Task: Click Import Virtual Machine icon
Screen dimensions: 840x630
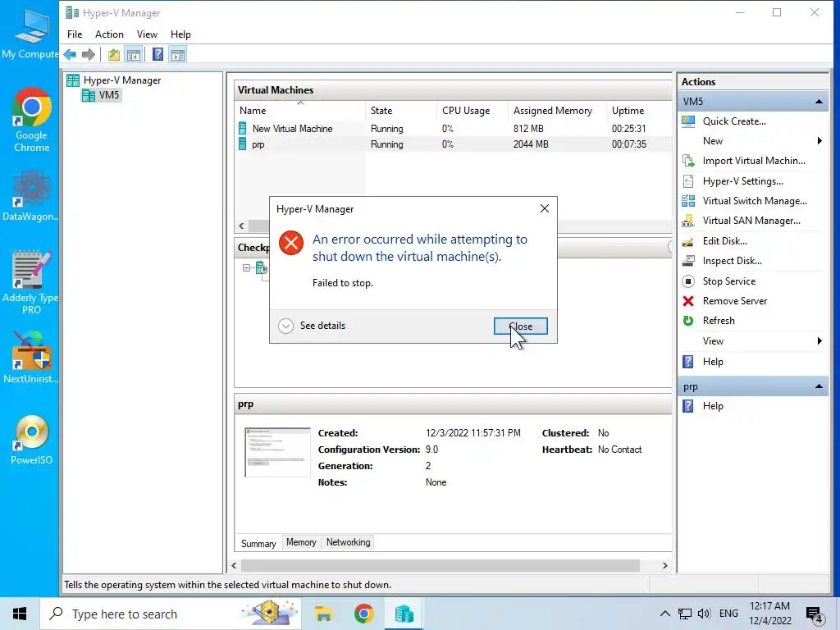Action: coord(688,161)
